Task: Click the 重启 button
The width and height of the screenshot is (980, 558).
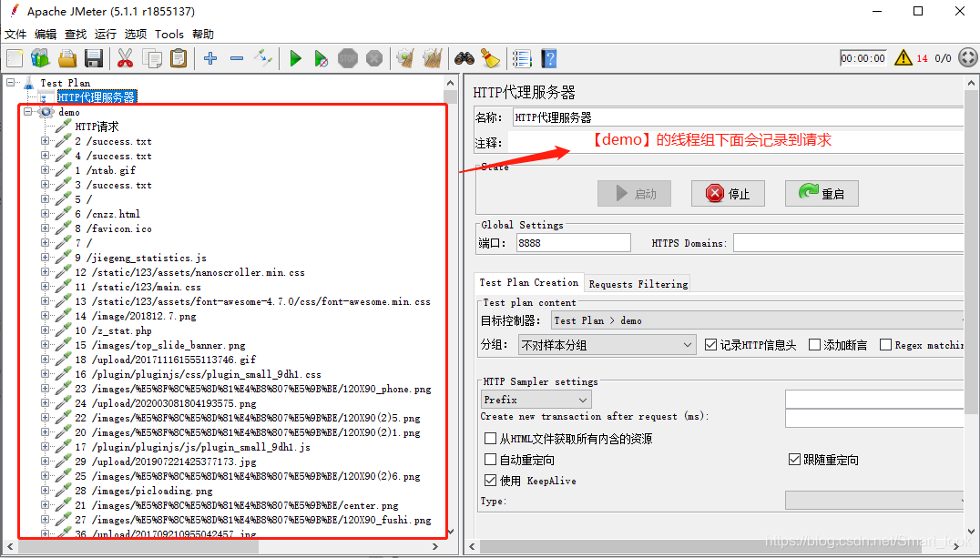Action: point(822,194)
